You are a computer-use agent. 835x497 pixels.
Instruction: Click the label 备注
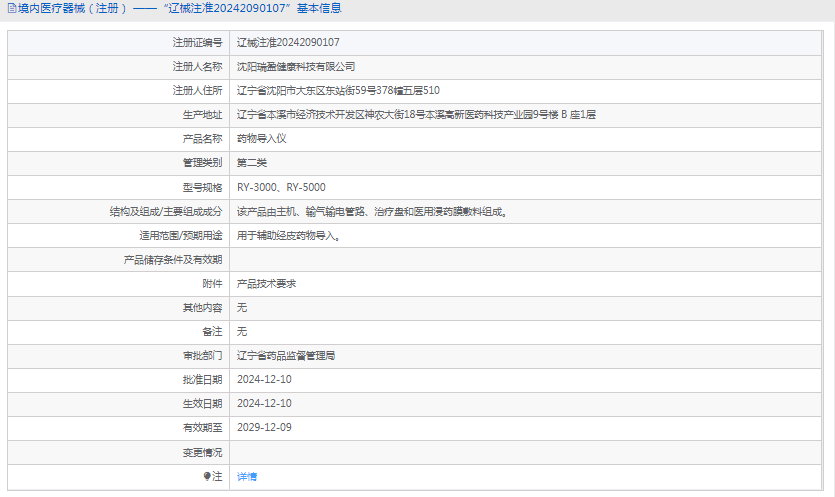pos(212,332)
